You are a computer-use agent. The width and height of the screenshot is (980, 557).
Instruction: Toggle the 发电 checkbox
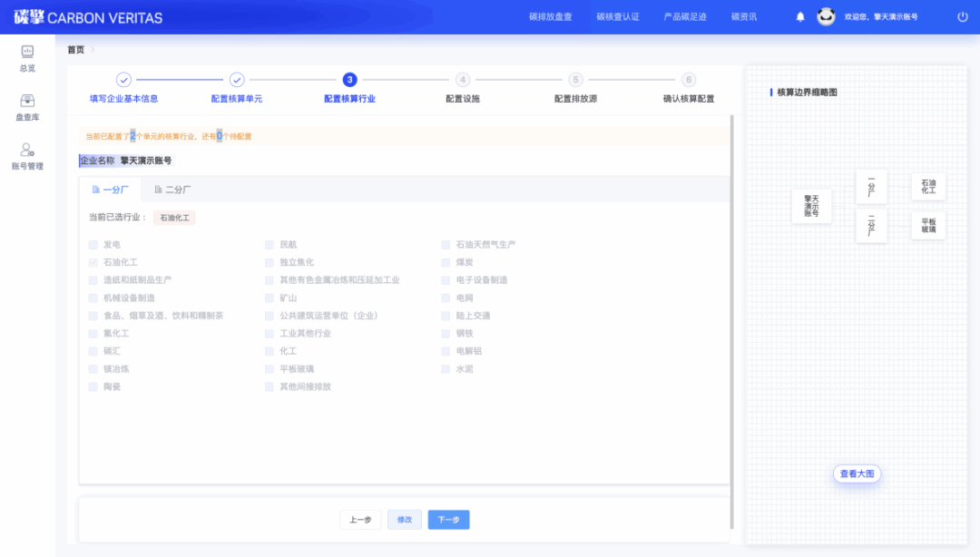tap(93, 244)
